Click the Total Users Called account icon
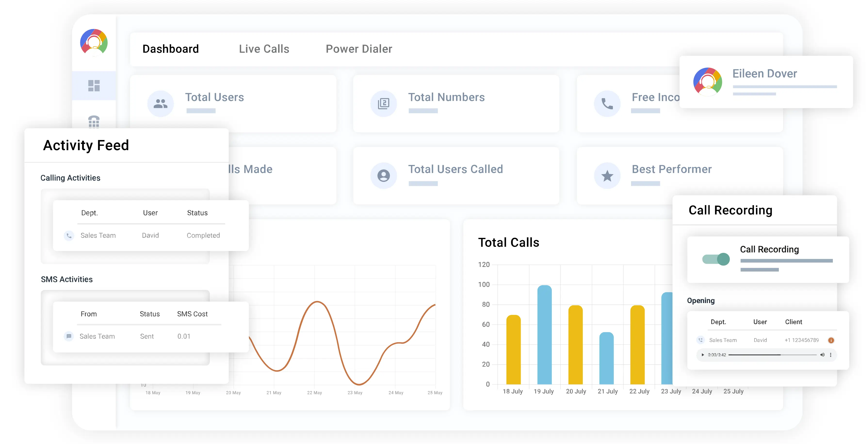This screenshot has width=868, height=444. click(x=383, y=175)
